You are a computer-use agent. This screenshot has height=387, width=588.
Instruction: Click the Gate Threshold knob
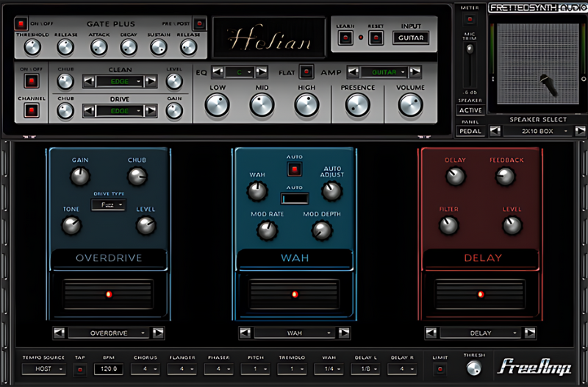pyautogui.click(x=32, y=47)
